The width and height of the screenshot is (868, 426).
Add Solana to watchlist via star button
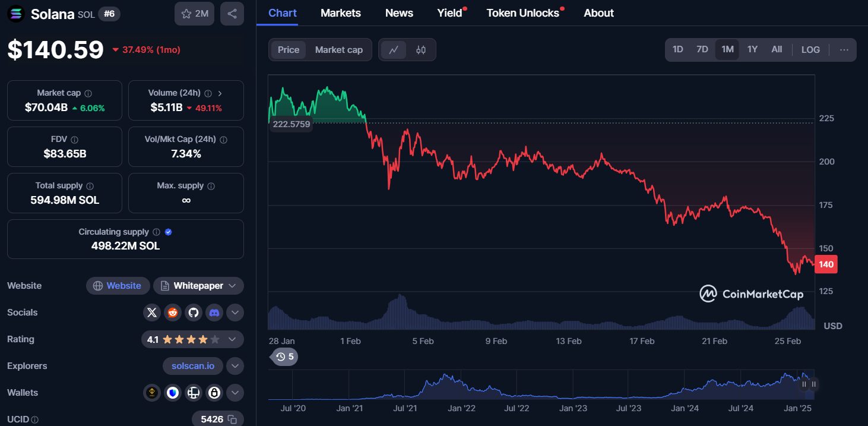coord(194,14)
